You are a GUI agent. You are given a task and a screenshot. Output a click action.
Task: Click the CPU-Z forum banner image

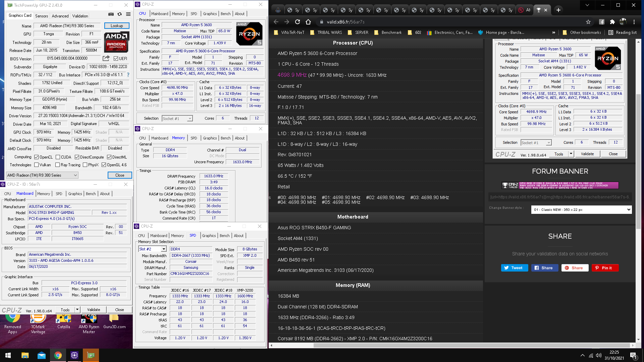[560, 185]
